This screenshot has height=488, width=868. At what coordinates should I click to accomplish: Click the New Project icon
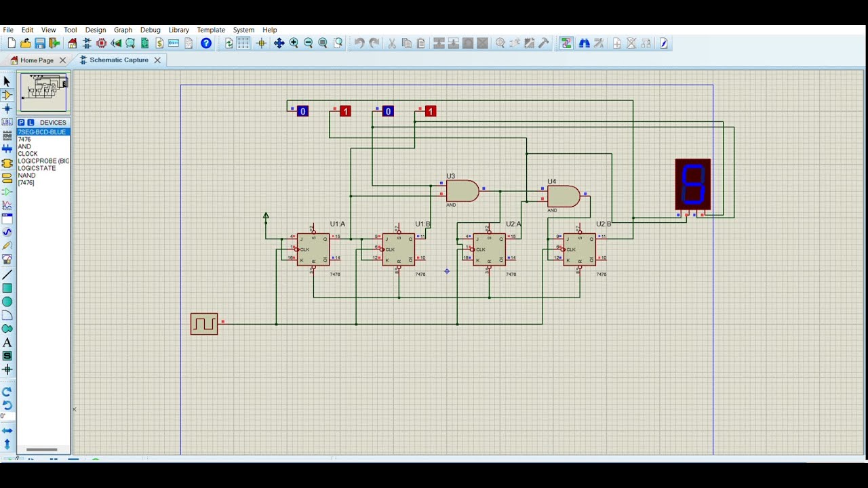click(x=12, y=43)
